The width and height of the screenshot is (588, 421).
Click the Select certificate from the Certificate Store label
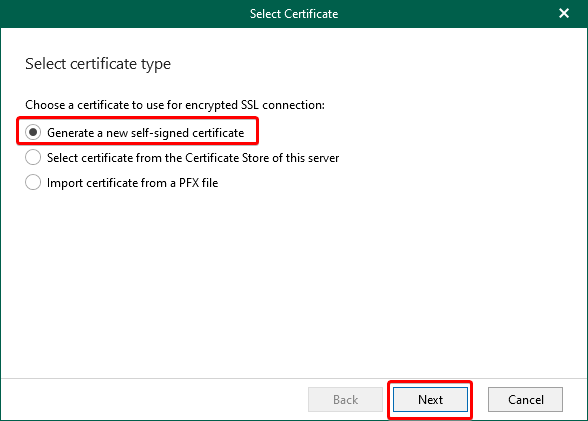pyautogui.click(x=193, y=158)
